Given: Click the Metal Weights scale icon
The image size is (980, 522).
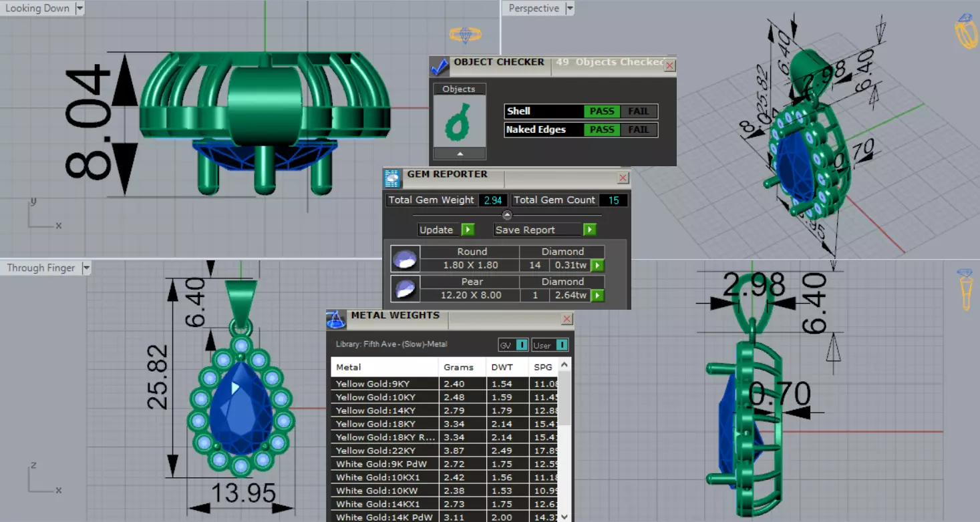Looking at the screenshot, I should point(336,320).
